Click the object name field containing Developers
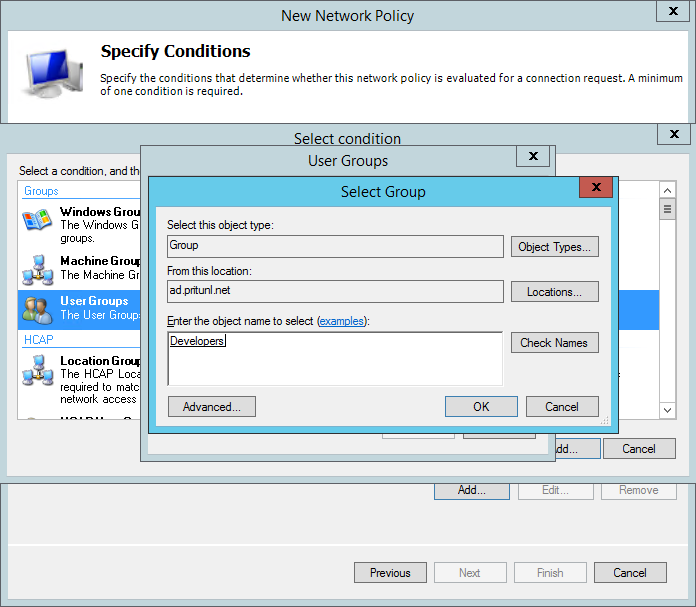This screenshot has height=607, width=696. (x=335, y=359)
